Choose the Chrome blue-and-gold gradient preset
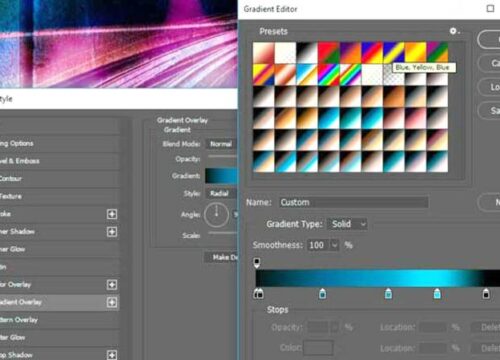The image size is (500, 360). click(x=307, y=74)
